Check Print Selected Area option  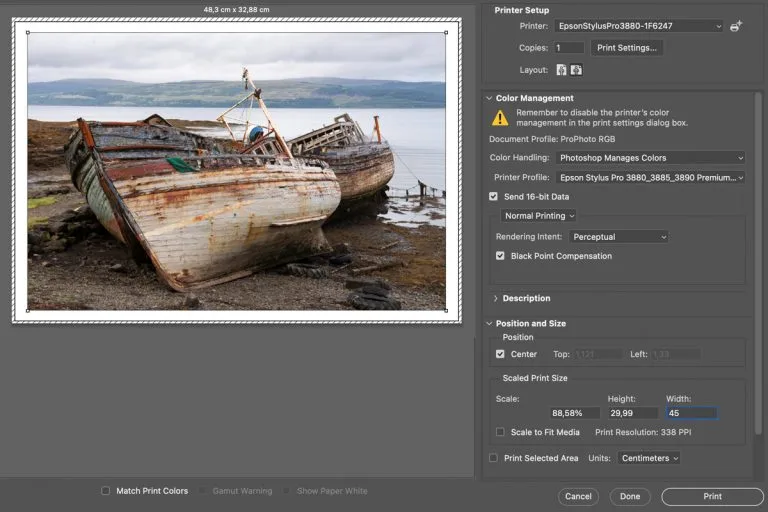(494, 458)
